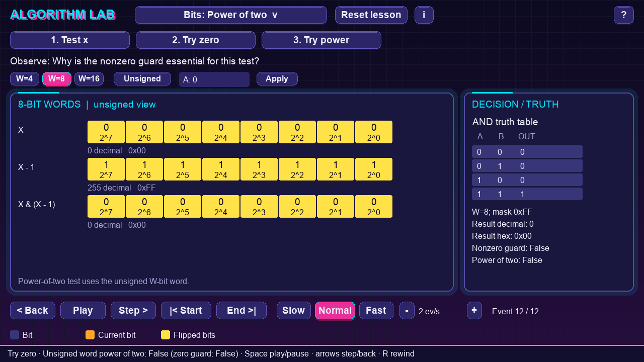
Task: Step back one event
Action: coord(33,311)
